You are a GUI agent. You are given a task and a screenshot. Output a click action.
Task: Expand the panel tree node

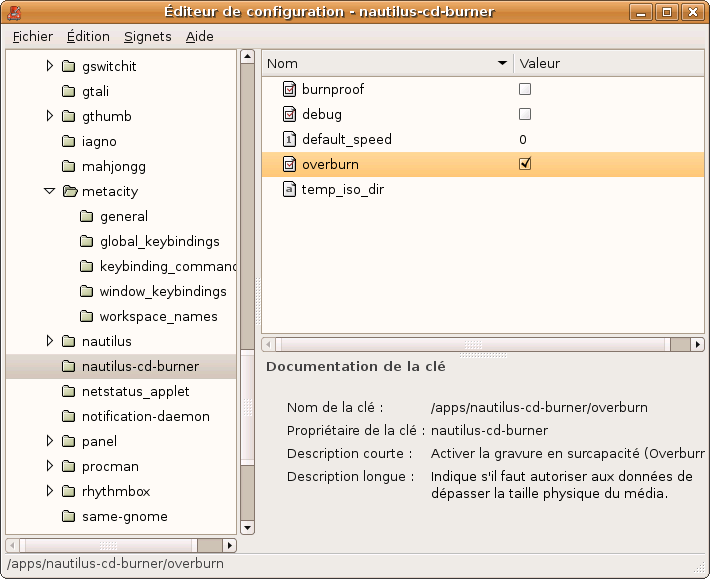coord(50,441)
